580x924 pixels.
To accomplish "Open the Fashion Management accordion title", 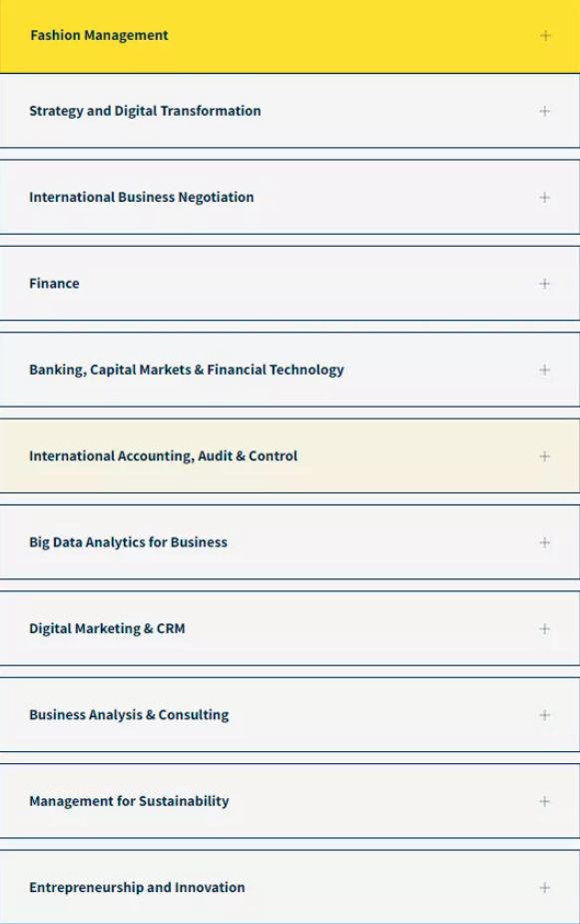I will click(99, 35).
